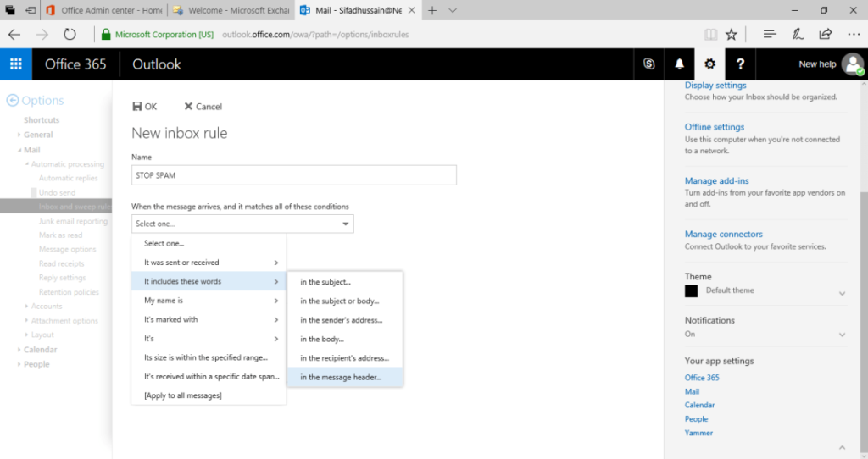Expand 'It's marked with' submenu
The height and width of the screenshot is (459, 868).
[209, 319]
